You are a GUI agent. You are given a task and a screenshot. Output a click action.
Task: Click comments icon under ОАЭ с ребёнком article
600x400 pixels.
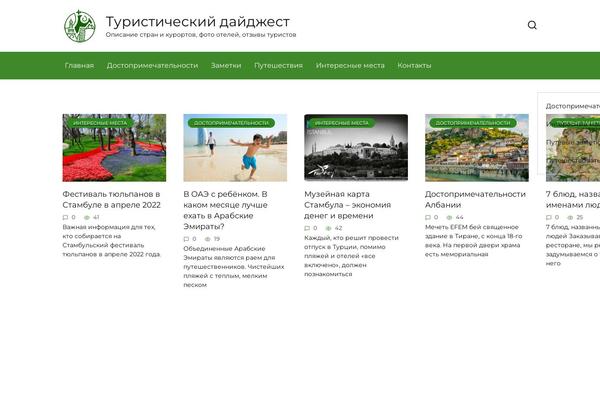[x=186, y=239]
